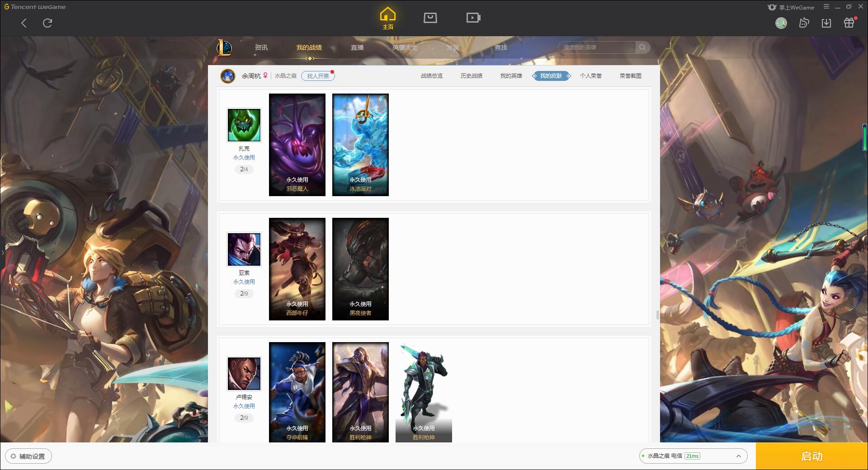This screenshot has height=470, width=868.
Task: Open the 黑夜使者 skin thumbnail
Action: tap(360, 269)
